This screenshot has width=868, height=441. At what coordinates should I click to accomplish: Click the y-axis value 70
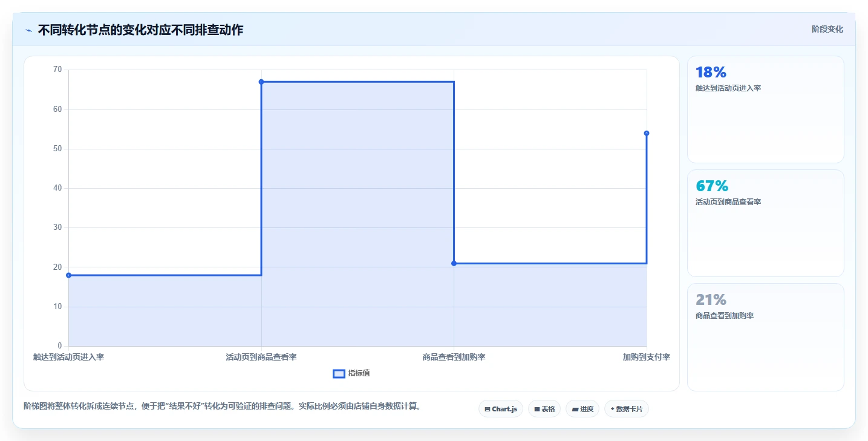(x=57, y=70)
